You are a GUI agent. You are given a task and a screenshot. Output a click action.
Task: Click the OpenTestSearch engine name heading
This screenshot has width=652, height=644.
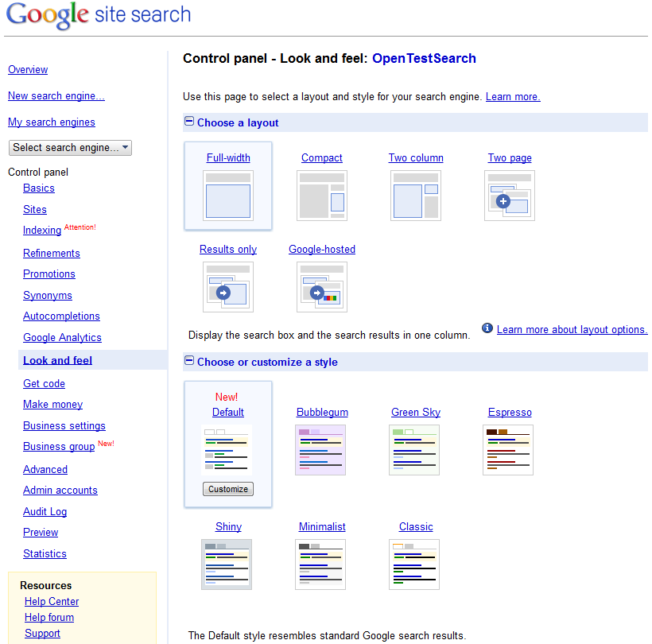424,58
